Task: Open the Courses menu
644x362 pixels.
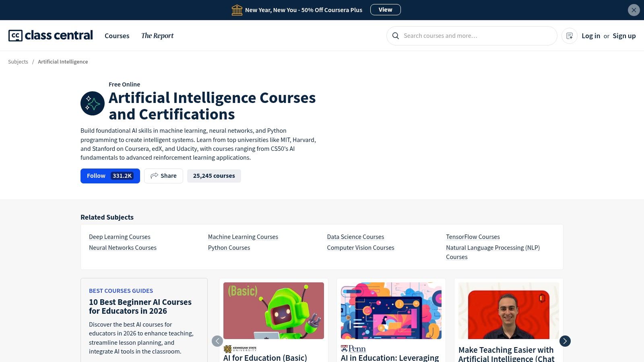Action: coord(117,36)
